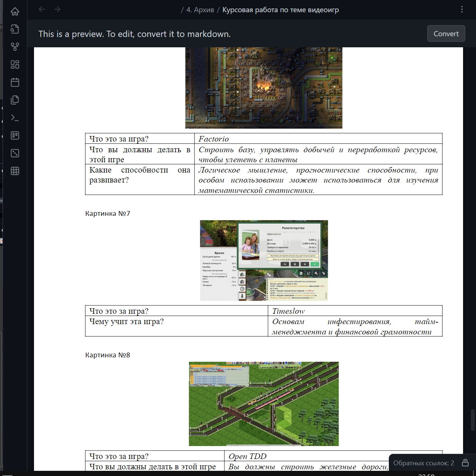Click the stacked tabs icon in status bar
Viewport: 476px width, 476px height.
tap(465, 463)
